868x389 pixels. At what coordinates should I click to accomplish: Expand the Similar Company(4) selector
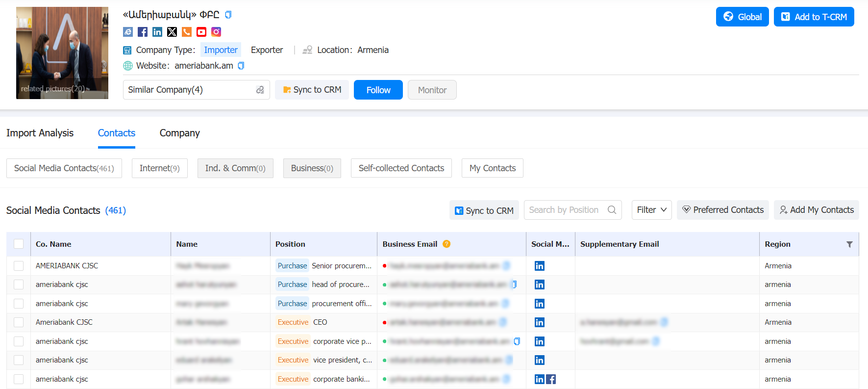pos(196,90)
